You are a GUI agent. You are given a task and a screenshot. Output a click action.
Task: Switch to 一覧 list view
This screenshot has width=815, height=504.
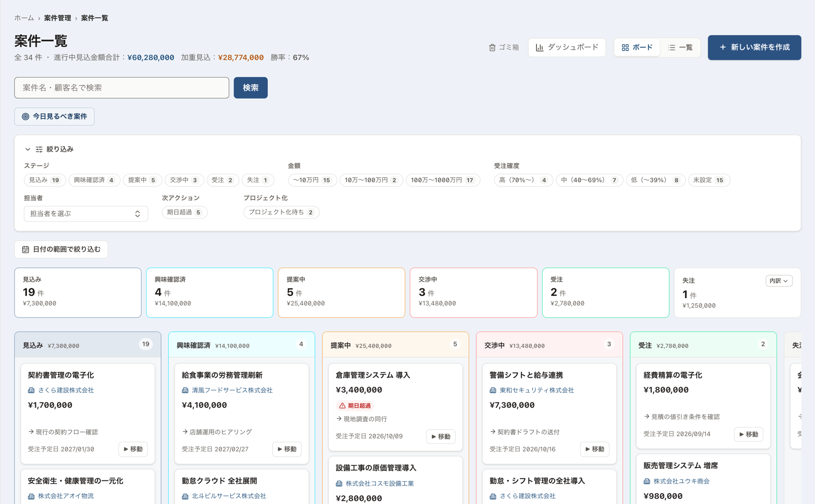[680, 47]
